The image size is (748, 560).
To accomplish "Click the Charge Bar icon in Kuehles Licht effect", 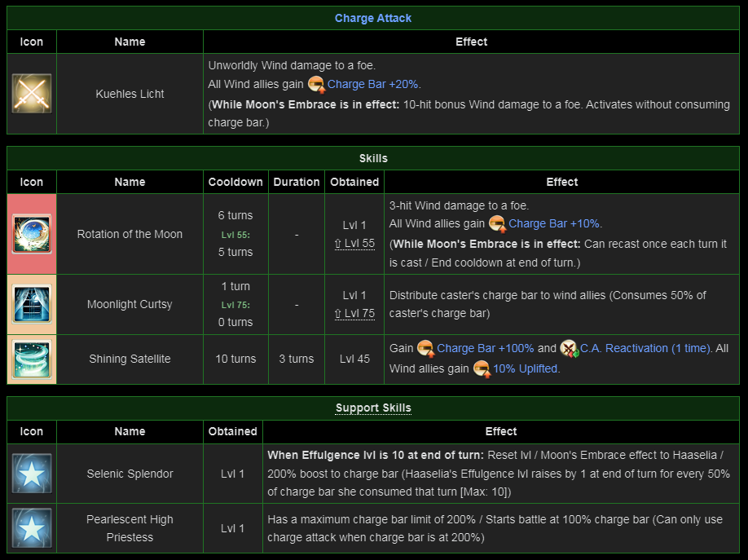I will (315, 85).
